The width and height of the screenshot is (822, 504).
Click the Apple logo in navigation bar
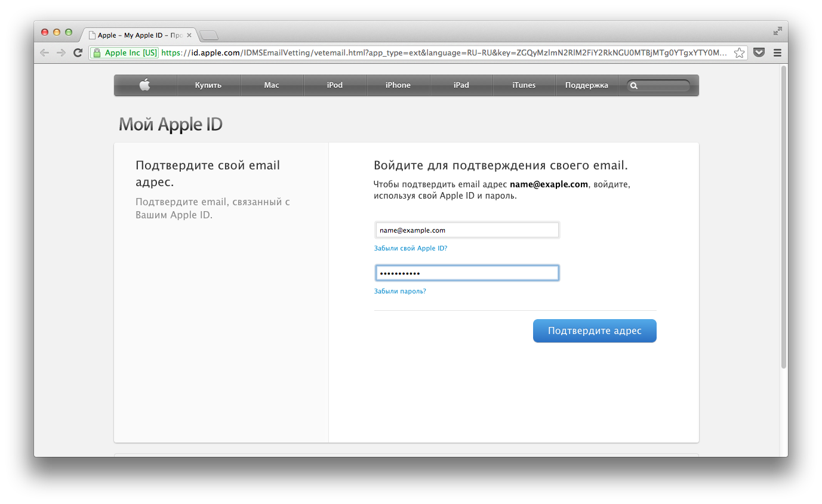point(145,85)
